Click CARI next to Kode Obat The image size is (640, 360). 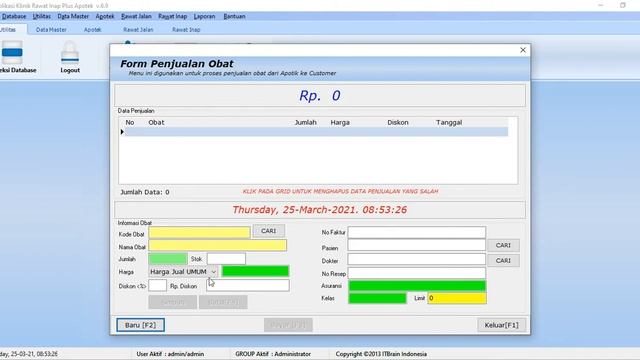(269, 231)
